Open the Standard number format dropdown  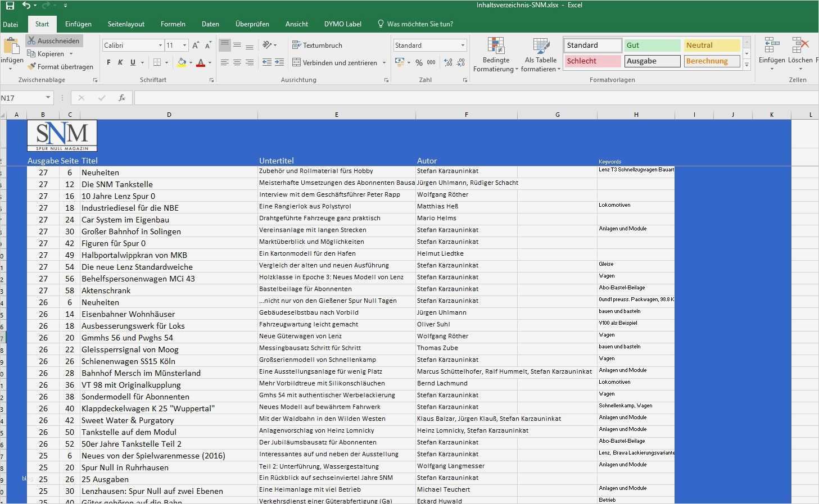[x=463, y=45]
